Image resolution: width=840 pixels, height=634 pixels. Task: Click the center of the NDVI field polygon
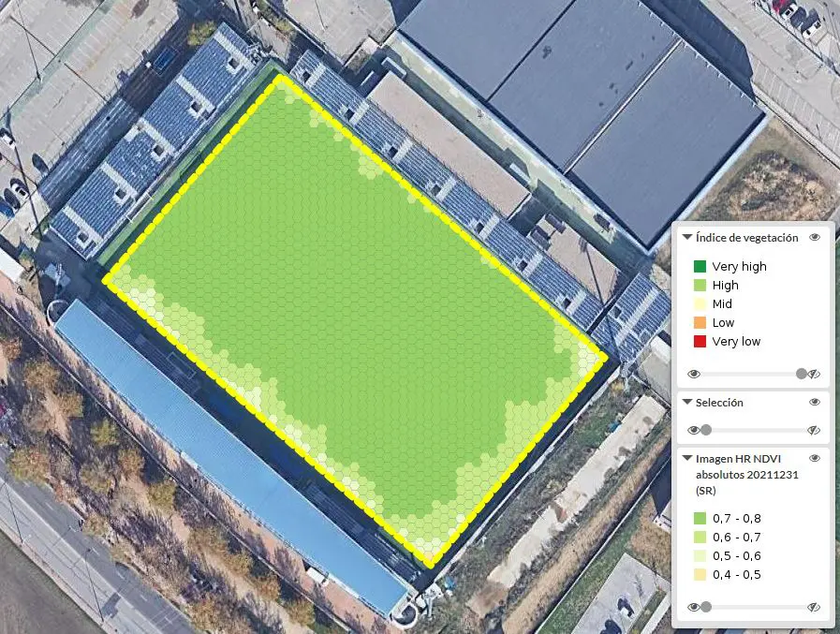coord(355,320)
